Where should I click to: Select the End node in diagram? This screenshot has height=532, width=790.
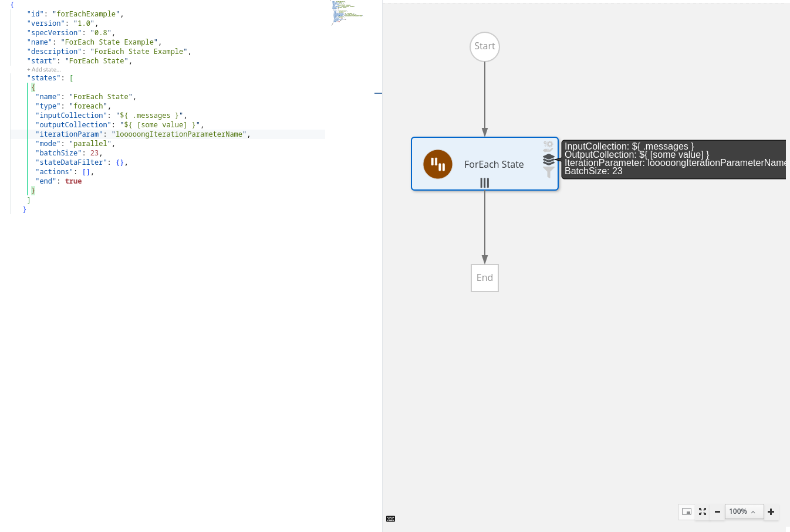(485, 278)
